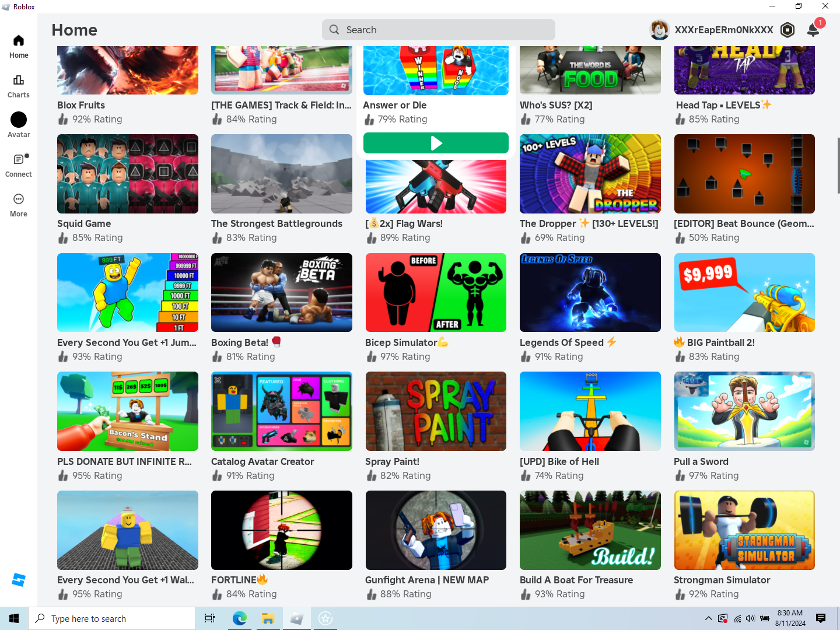Open the Catalog Avatar Creator thumbnail

coord(282,411)
